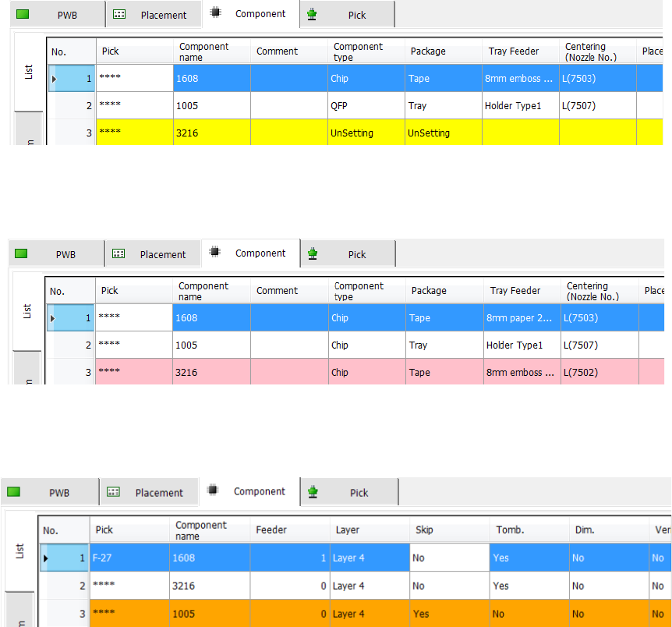Switch to the Pick tab in the middle panel

tap(348, 254)
